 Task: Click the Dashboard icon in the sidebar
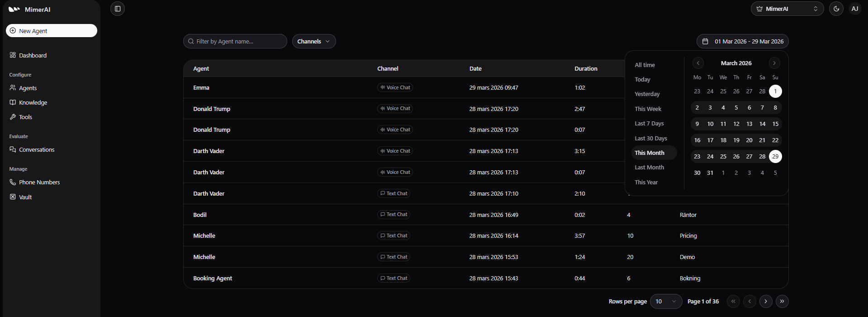point(13,55)
